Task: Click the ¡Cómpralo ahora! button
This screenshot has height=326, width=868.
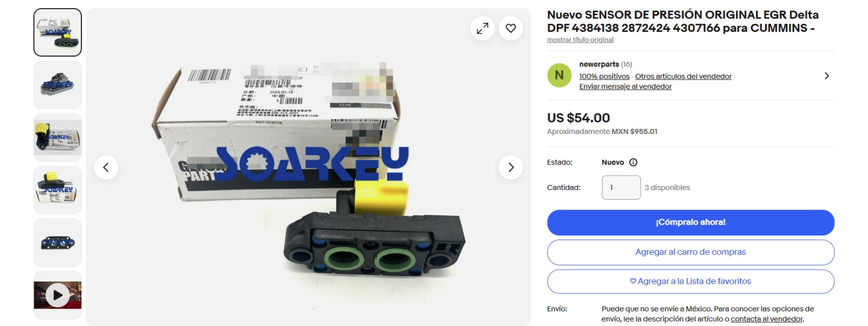Action: click(691, 222)
